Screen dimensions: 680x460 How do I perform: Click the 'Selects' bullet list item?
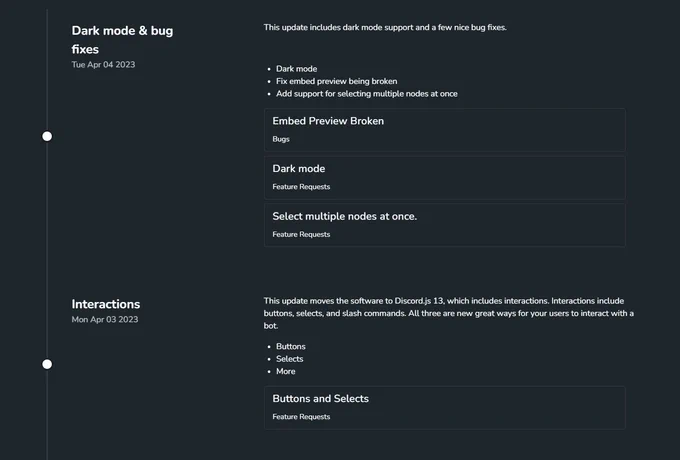point(290,359)
